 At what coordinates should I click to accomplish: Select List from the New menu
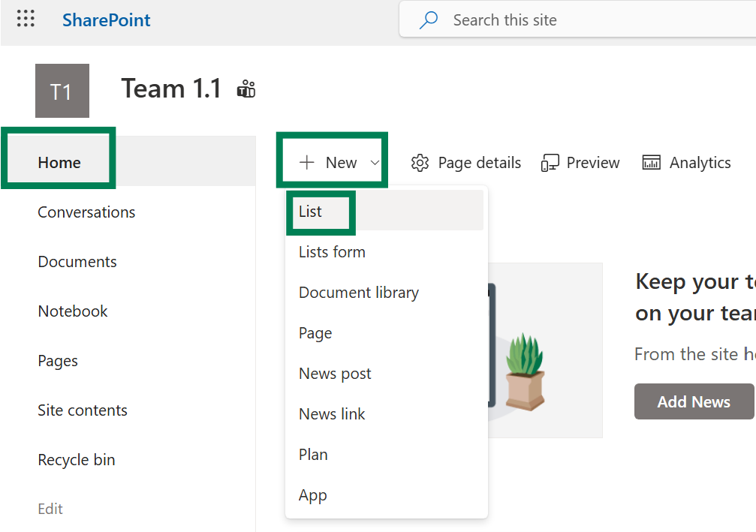click(x=384, y=211)
